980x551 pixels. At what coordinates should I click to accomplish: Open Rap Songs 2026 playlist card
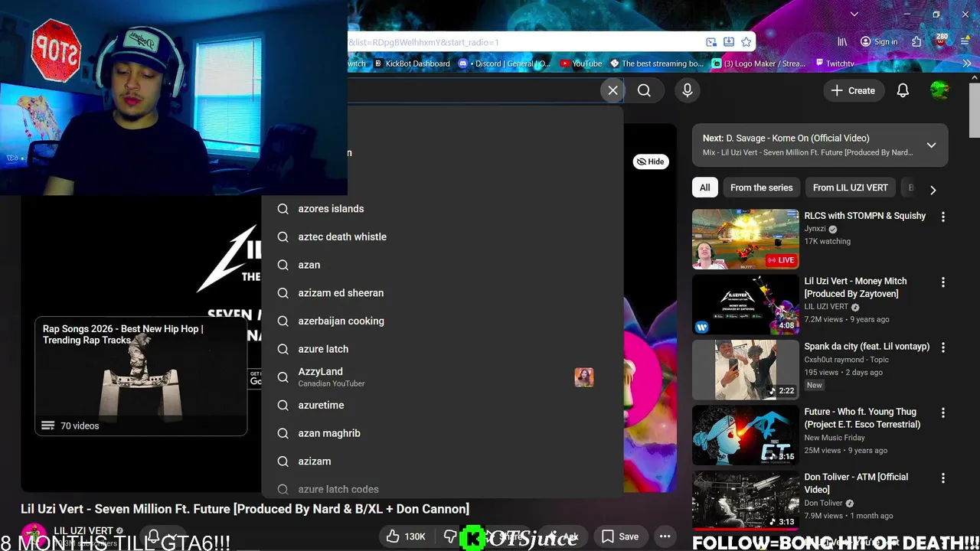[141, 377]
